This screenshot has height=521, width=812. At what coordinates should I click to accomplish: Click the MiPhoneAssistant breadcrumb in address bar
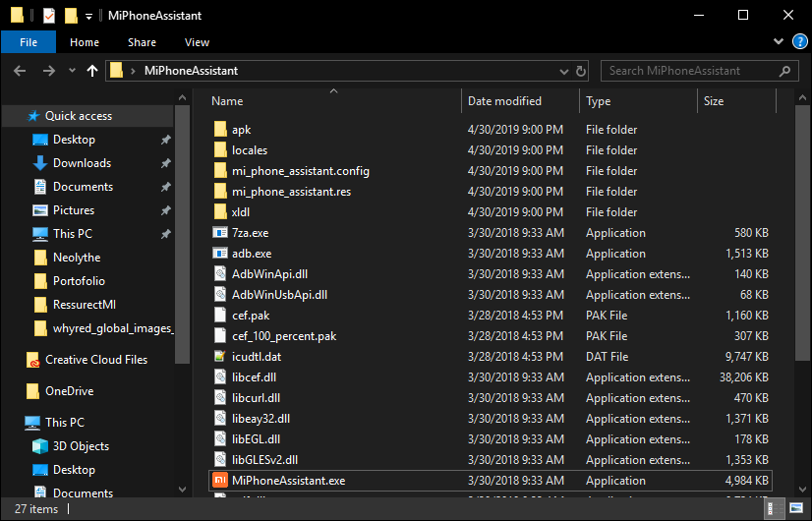click(x=191, y=71)
